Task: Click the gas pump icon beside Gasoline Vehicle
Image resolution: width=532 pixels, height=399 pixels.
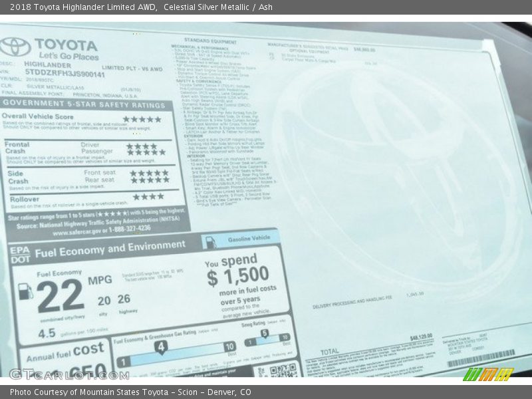Action: click(x=211, y=243)
